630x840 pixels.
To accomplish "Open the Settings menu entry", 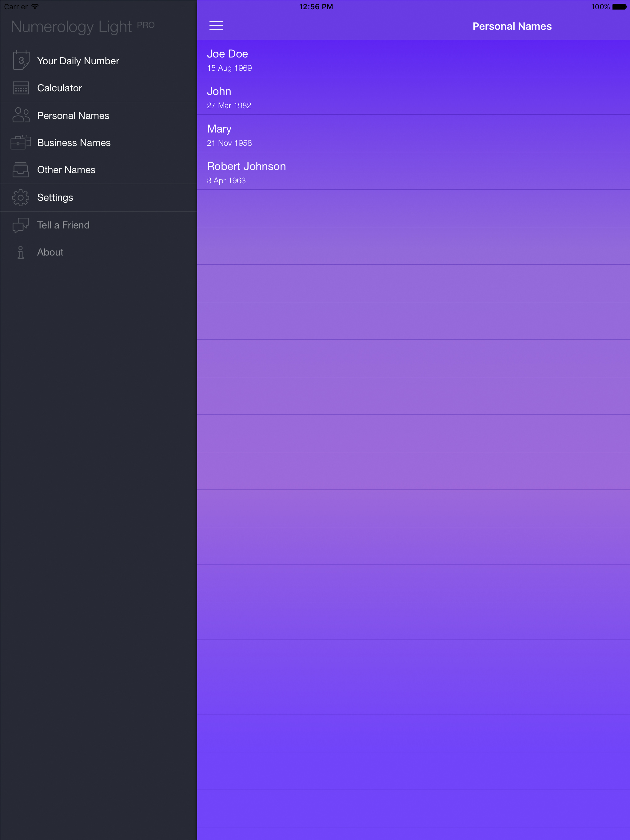I will pos(55,197).
